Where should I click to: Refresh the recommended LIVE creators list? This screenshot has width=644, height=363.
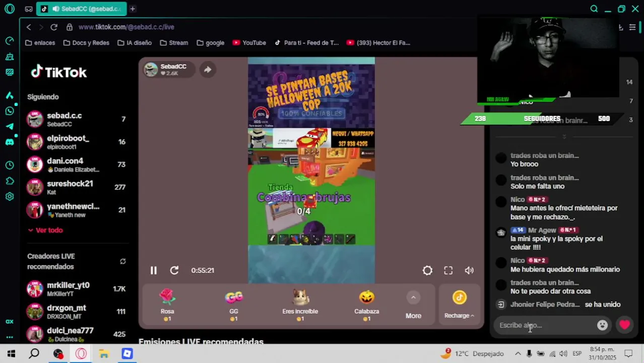(123, 261)
